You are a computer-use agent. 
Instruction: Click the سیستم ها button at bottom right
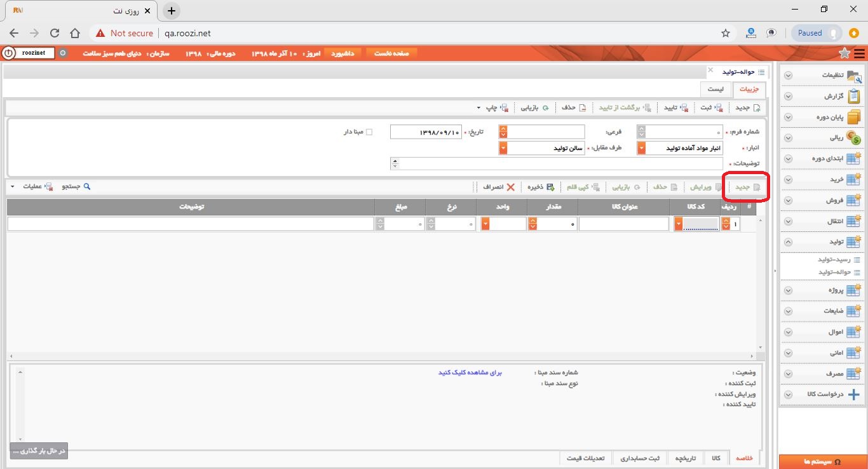[x=823, y=461]
